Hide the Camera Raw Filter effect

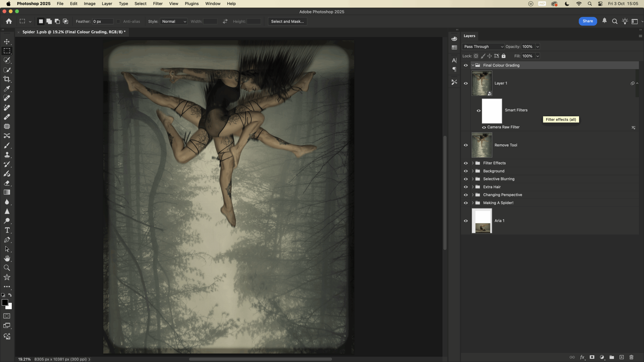pos(484,127)
